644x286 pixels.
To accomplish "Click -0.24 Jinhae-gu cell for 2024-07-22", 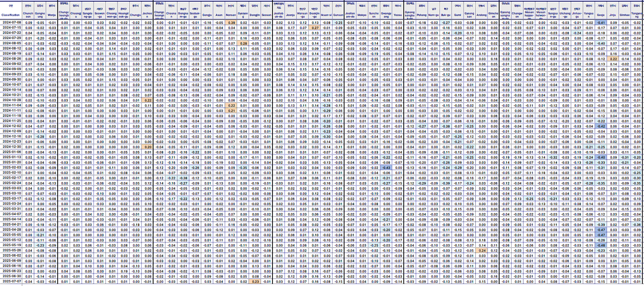I will (577, 33).
